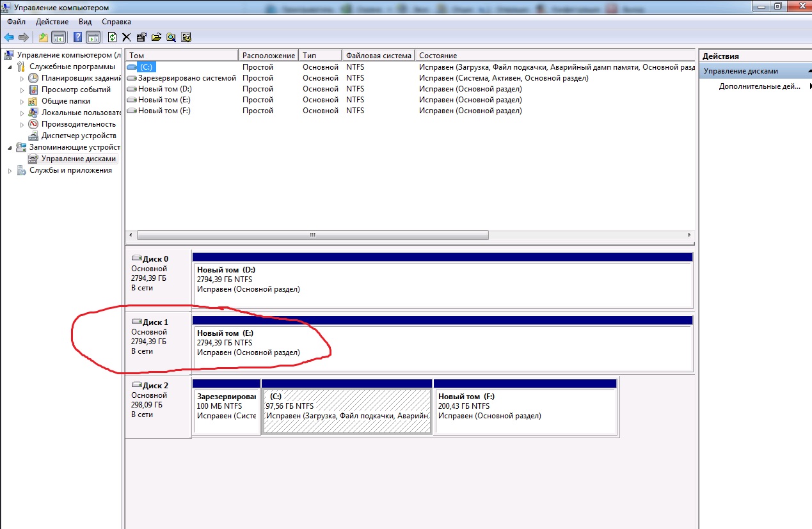Expand the Планировщик заданий tree node

pyautogui.click(x=22, y=78)
